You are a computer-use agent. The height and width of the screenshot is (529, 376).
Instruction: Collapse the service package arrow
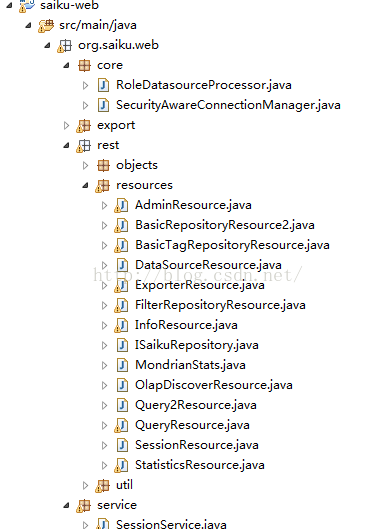coord(66,505)
